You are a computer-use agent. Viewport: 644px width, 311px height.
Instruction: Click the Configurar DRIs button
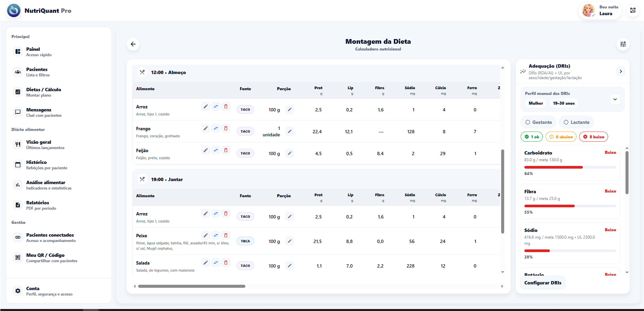click(x=542, y=283)
